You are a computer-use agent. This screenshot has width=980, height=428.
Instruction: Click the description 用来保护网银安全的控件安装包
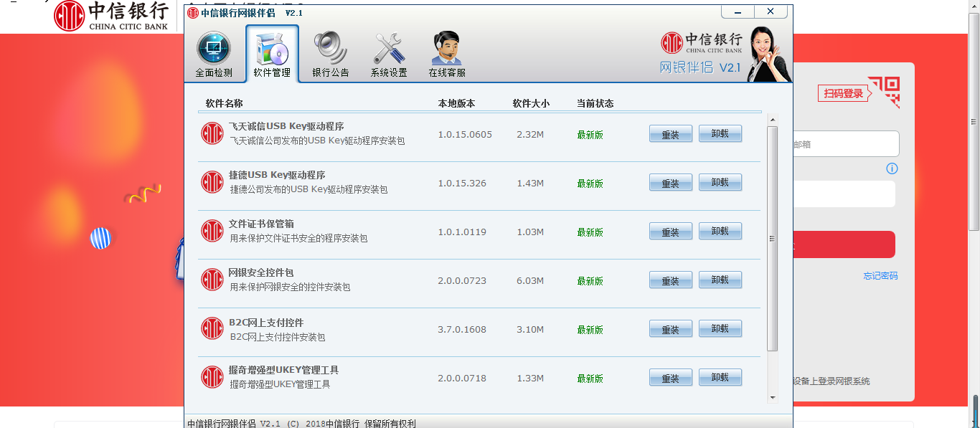[290, 287]
